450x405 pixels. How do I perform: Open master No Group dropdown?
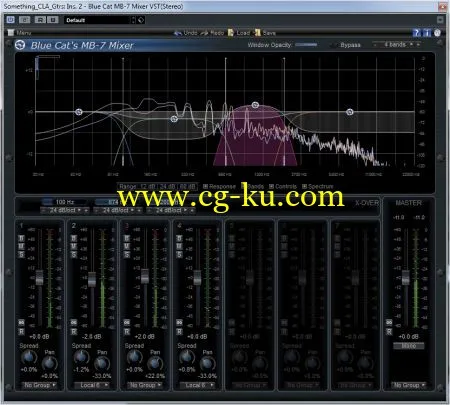coord(409,385)
